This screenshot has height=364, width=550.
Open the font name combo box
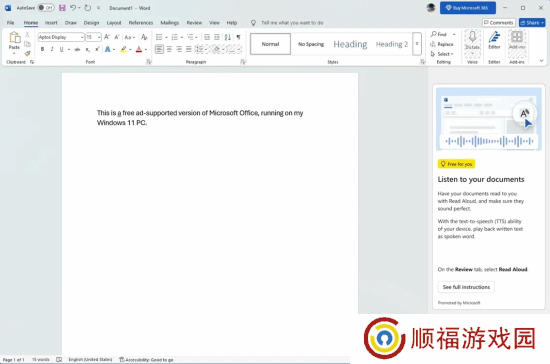(x=61, y=37)
